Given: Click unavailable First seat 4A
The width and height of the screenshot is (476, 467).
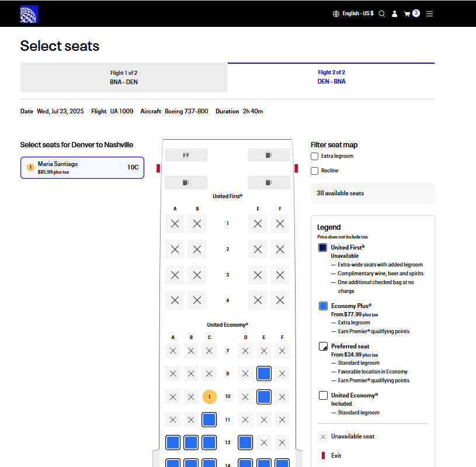Looking at the screenshot, I should point(175,300).
